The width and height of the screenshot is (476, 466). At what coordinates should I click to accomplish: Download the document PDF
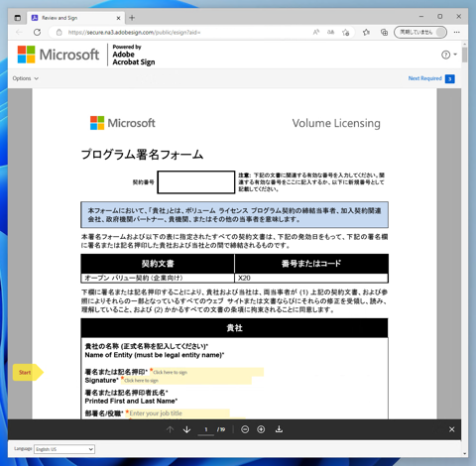[x=279, y=429]
